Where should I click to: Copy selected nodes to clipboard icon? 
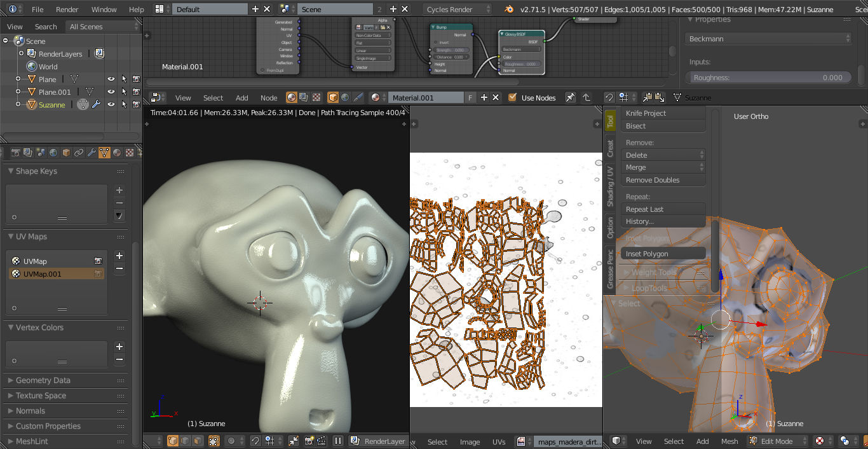click(647, 97)
